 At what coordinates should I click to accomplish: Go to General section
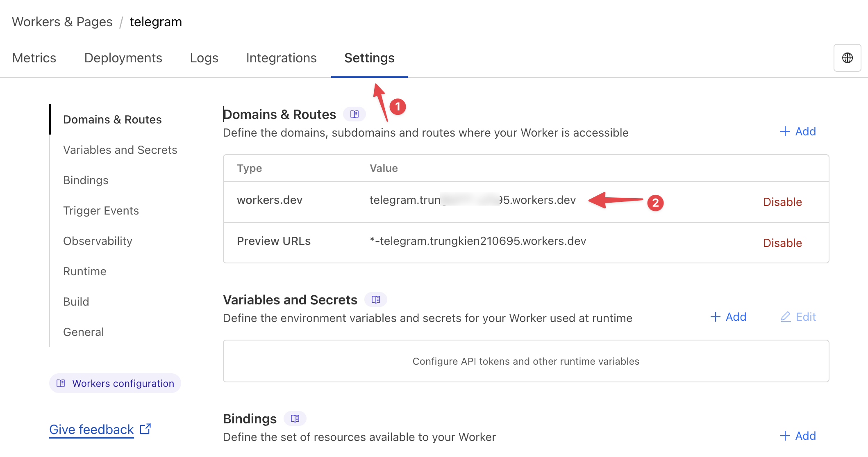pyautogui.click(x=84, y=332)
